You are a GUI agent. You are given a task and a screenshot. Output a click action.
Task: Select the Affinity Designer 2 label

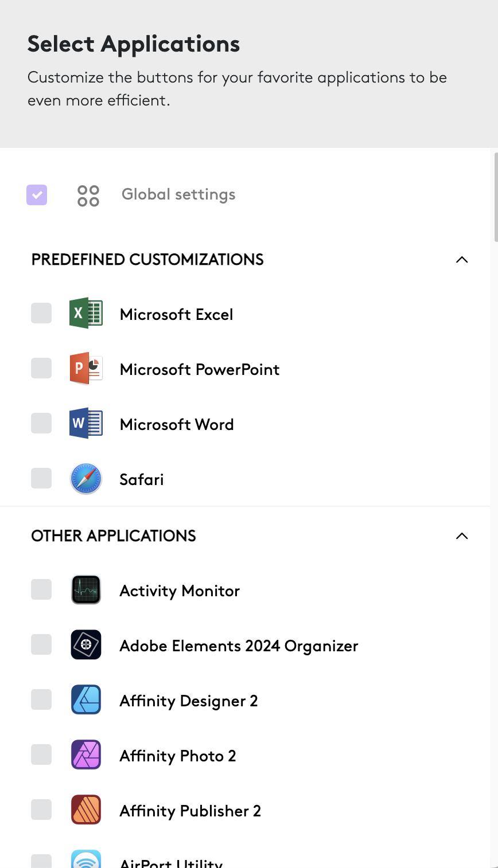coord(188,701)
